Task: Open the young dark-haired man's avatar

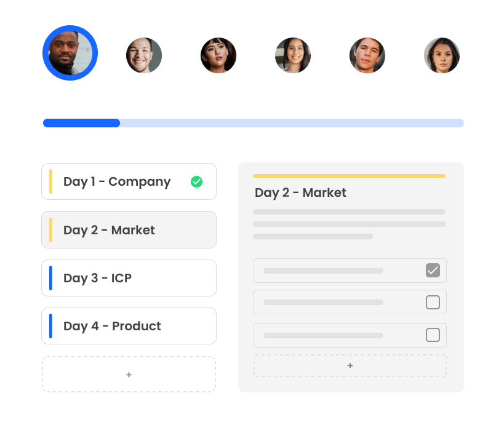Action: [x=367, y=55]
